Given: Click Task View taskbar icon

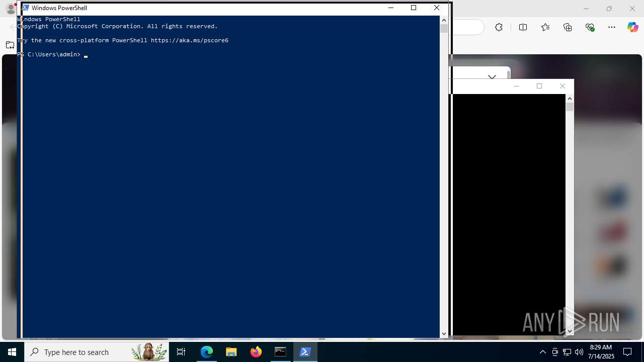Looking at the screenshot, I should [x=181, y=352].
